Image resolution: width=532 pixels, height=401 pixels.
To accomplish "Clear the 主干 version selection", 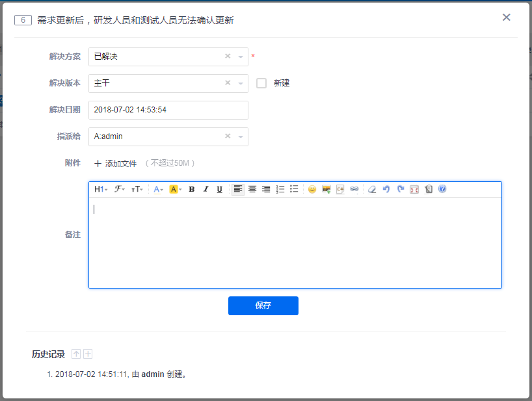I will coord(228,83).
